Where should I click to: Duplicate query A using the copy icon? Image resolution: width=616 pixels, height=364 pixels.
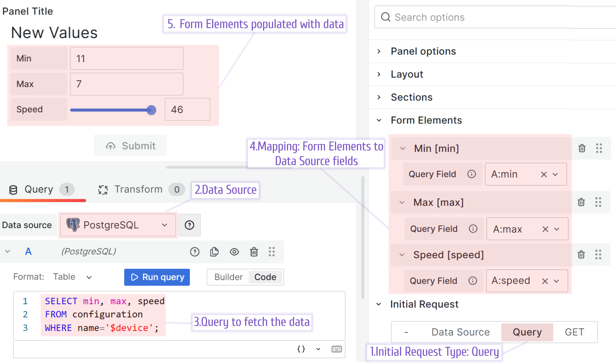click(x=214, y=252)
